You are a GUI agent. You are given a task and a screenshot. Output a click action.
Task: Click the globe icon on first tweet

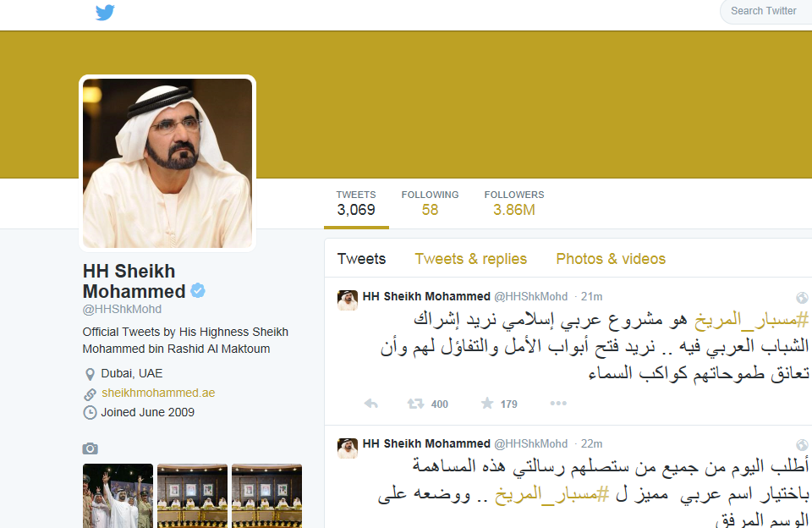coord(802,297)
